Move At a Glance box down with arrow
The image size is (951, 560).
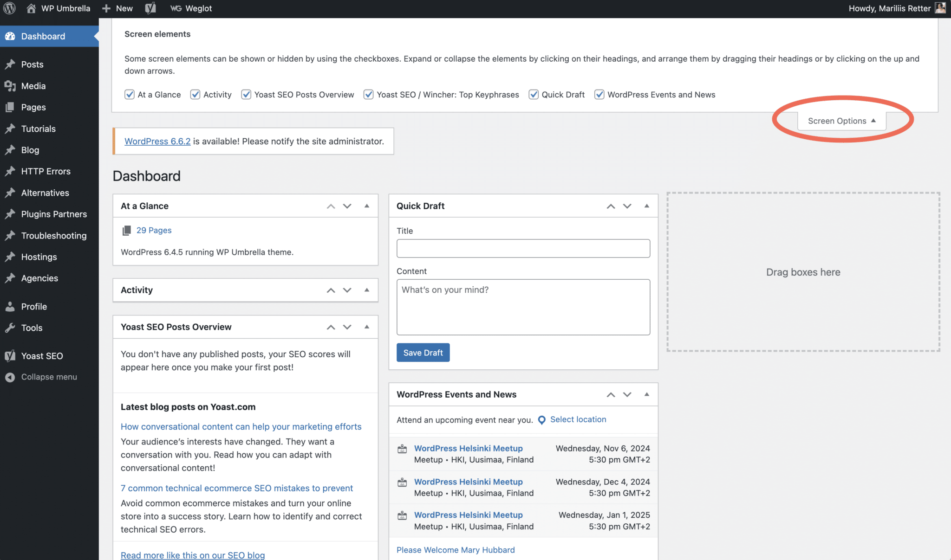(x=347, y=206)
